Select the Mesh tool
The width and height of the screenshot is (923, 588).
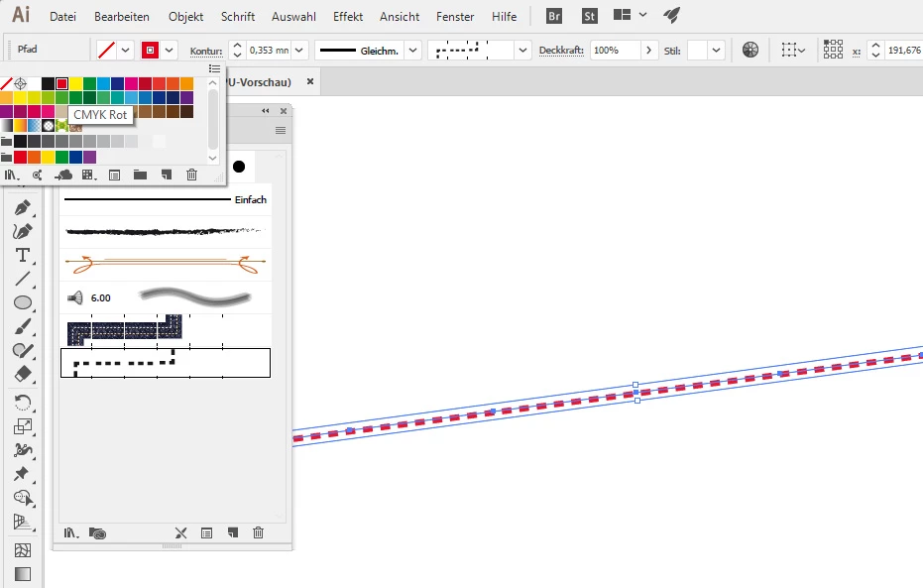pyautogui.click(x=23, y=550)
